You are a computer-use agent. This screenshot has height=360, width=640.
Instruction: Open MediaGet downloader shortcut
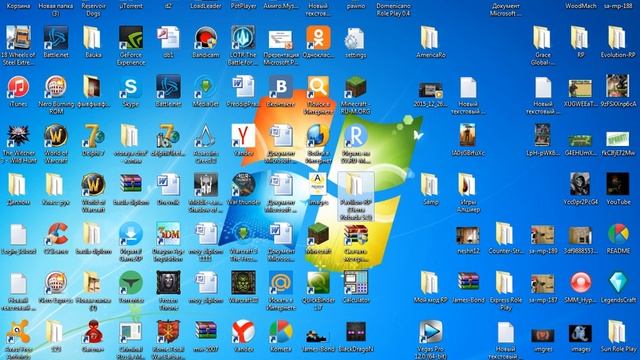206,88
